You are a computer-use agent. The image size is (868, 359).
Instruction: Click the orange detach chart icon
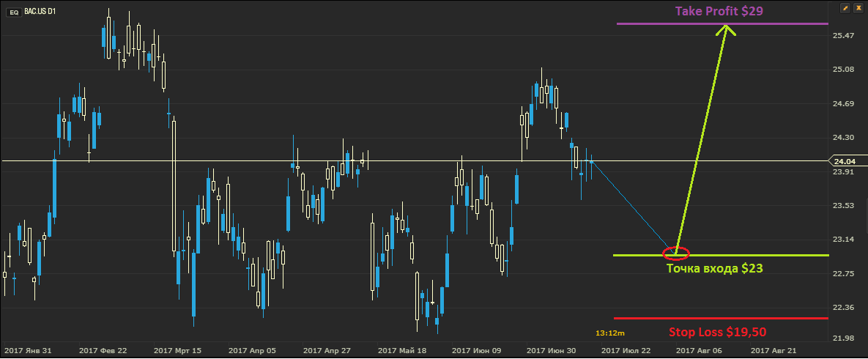pyautogui.click(x=845, y=7)
